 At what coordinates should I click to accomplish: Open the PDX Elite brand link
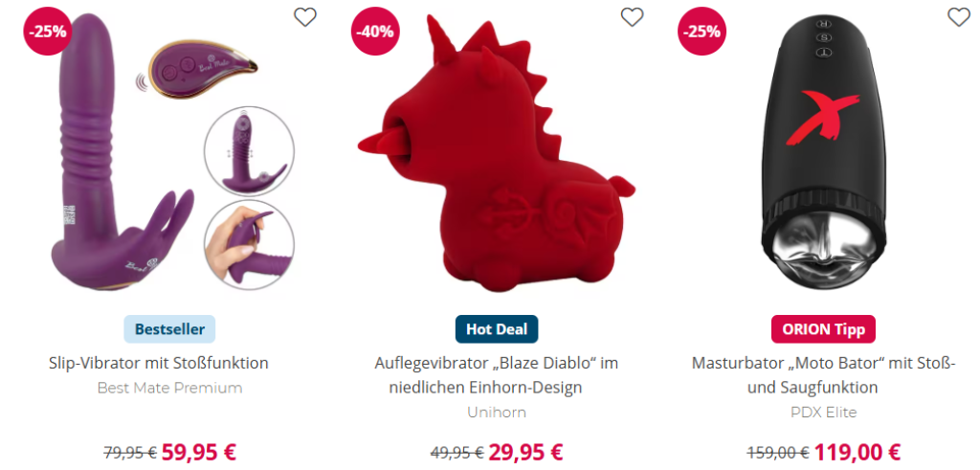[824, 413]
